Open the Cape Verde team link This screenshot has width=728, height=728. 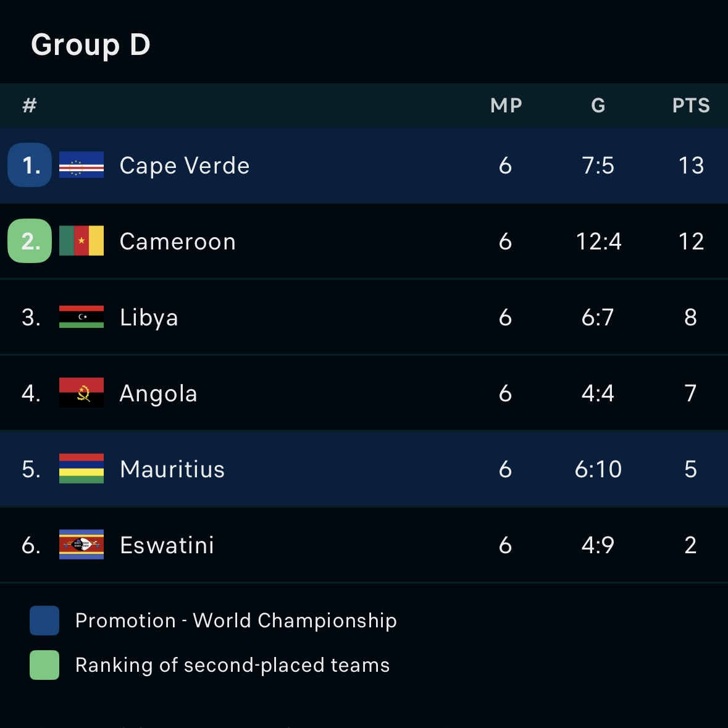point(185,165)
